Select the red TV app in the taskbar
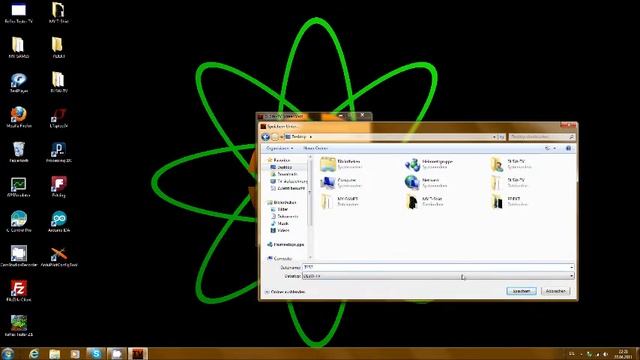The height and width of the screenshot is (360, 640). (138, 354)
